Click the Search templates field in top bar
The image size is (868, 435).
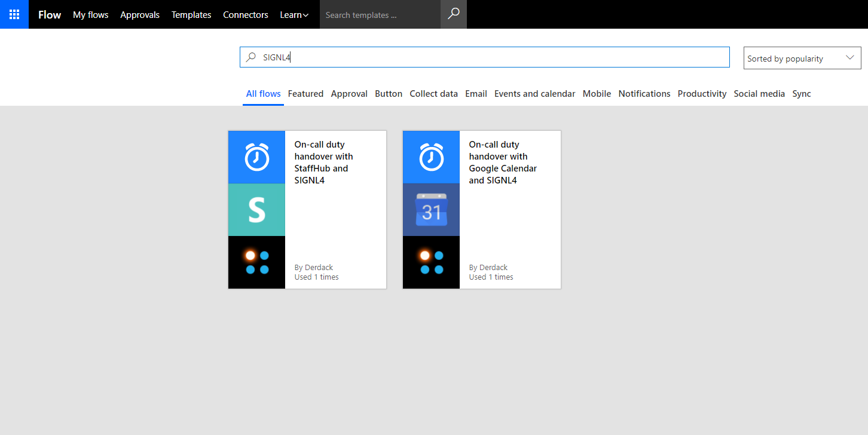click(x=380, y=14)
